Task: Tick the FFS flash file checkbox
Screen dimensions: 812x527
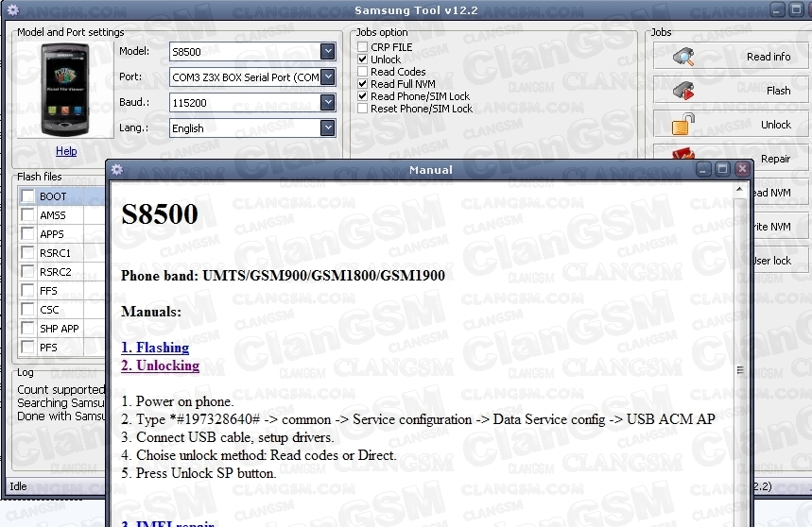Action: tap(27, 291)
